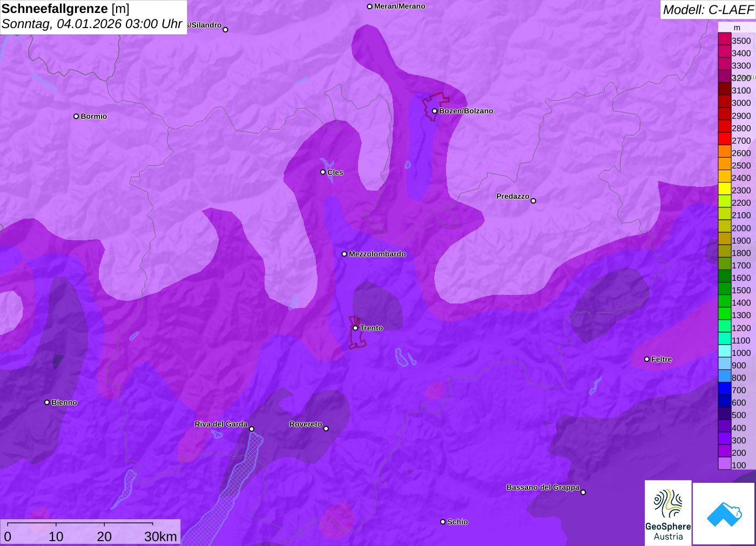Click the Schneefallgrenze [m] title
The image size is (756, 546).
pyautogui.click(x=65, y=9)
